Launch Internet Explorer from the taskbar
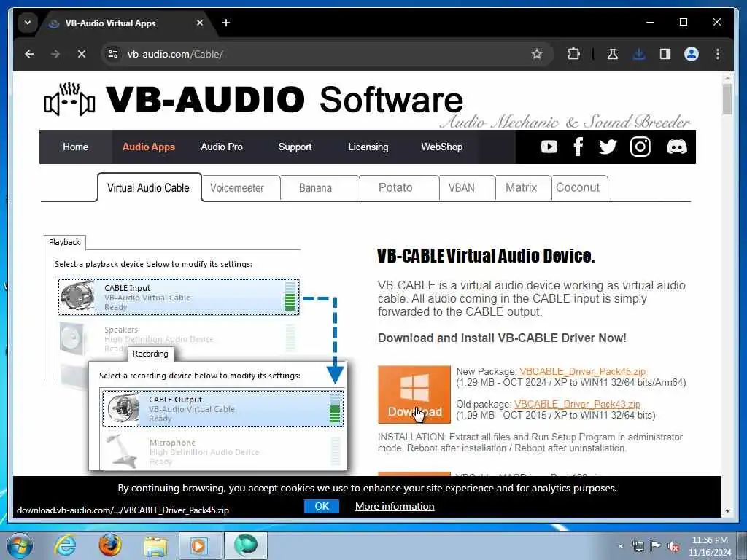 pyautogui.click(x=65, y=545)
